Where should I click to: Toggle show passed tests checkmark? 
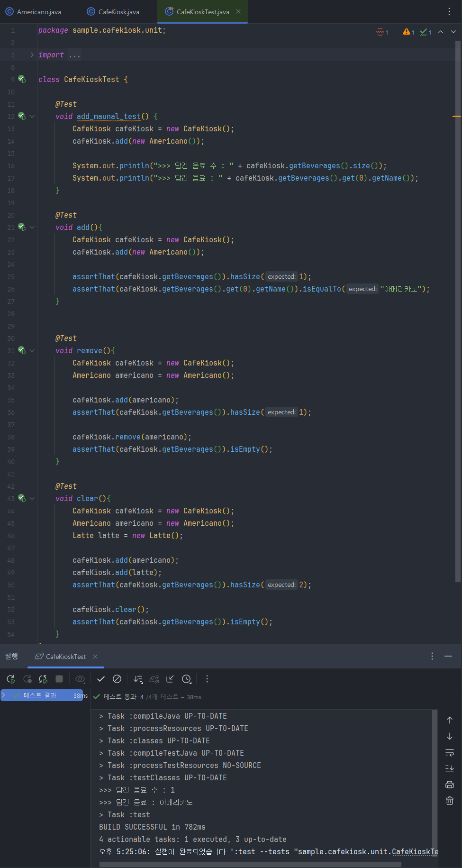[x=101, y=679]
